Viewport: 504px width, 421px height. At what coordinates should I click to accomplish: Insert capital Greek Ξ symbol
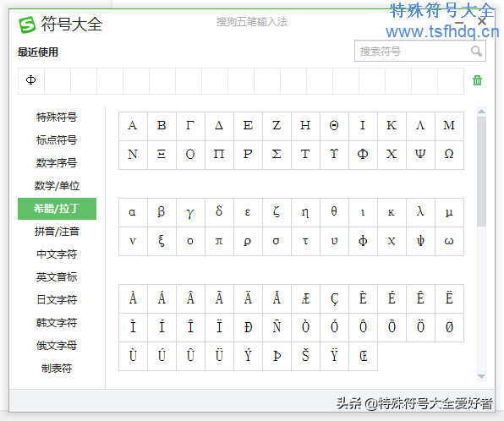coord(162,155)
